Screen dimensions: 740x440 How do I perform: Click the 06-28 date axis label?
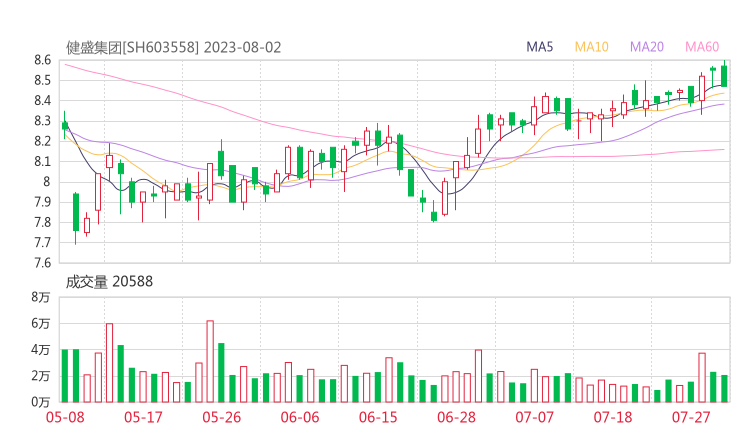(456, 417)
